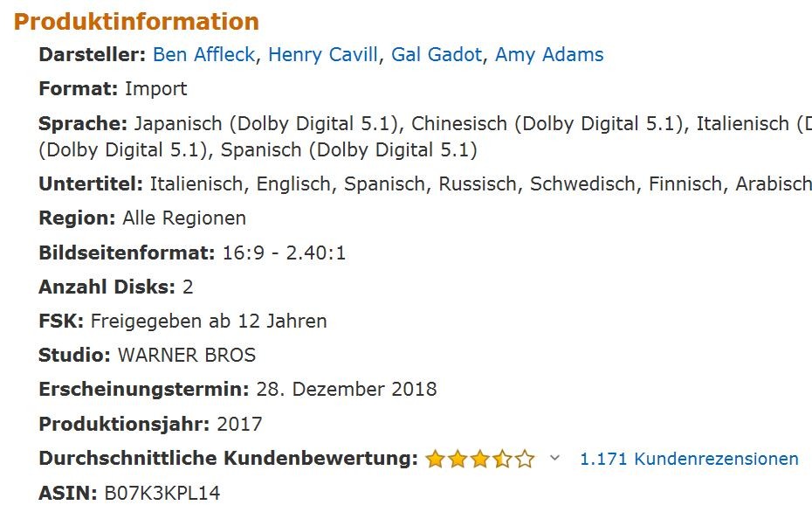The image size is (812, 512).
Task: Open Ben Affleck actor link
Action: [x=203, y=55]
